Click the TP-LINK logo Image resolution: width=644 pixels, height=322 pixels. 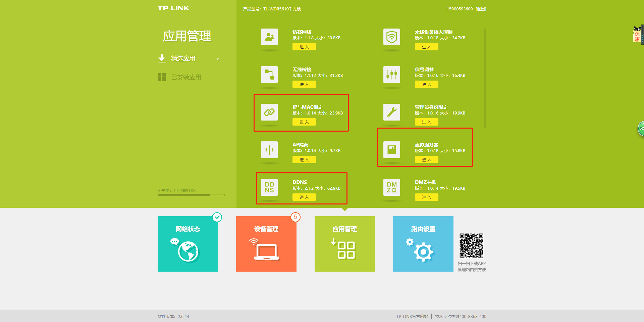tap(173, 8)
